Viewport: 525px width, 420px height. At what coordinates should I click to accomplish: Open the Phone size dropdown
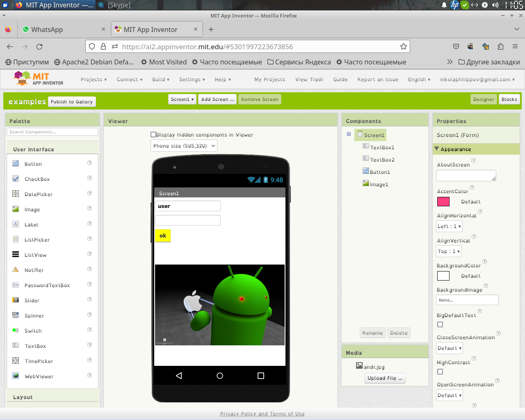tap(184, 146)
